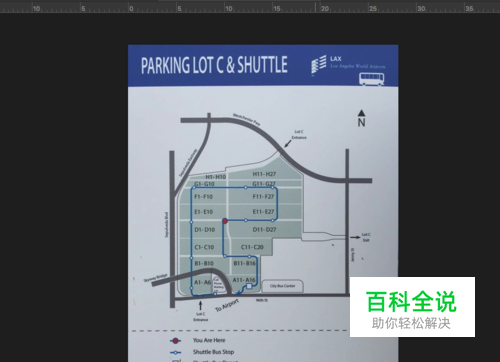The image size is (500, 362).
Task: Click the LAX striped logo emblem
Action: coord(319,64)
